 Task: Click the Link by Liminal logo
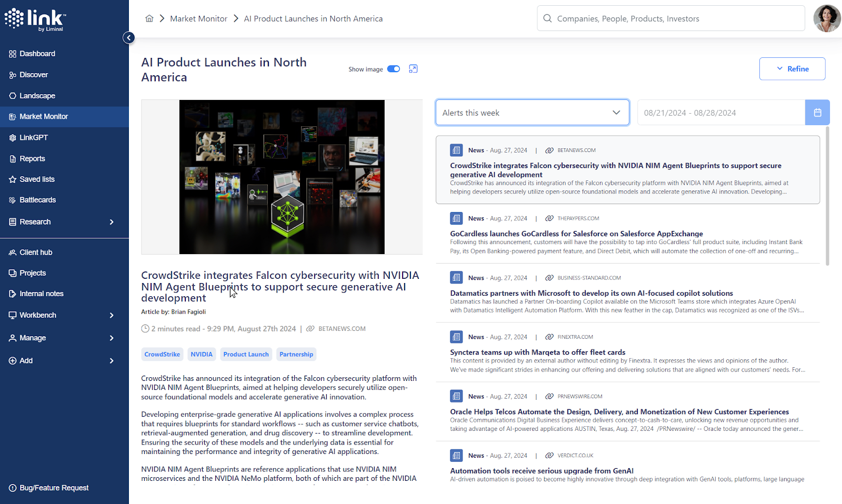35,20
